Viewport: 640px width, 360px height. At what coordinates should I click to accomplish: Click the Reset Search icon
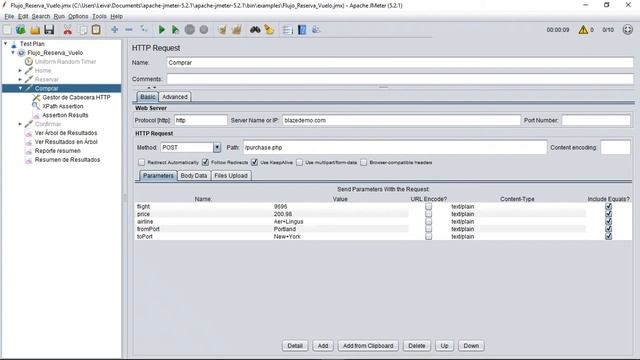coord(269,30)
